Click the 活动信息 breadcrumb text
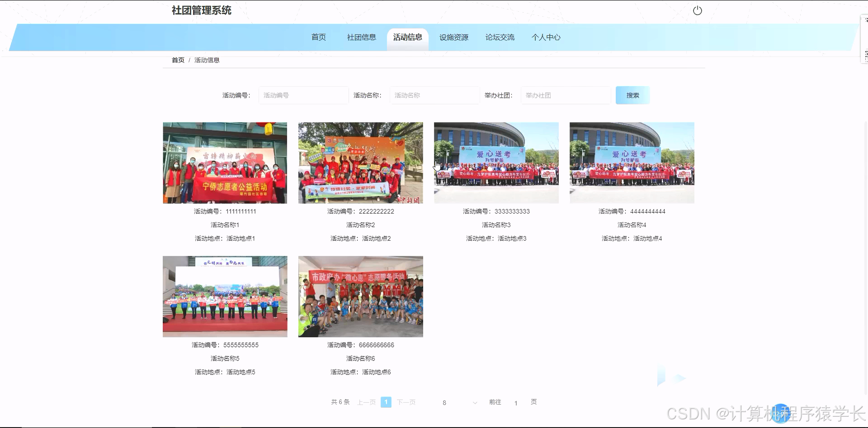868x428 pixels. 207,60
